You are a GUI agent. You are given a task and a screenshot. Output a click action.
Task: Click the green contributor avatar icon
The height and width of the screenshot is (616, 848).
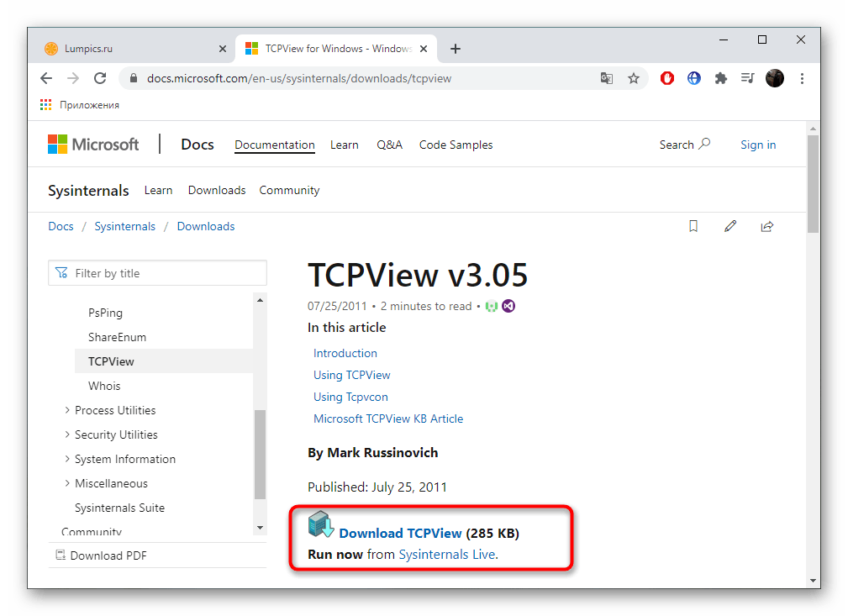click(492, 307)
